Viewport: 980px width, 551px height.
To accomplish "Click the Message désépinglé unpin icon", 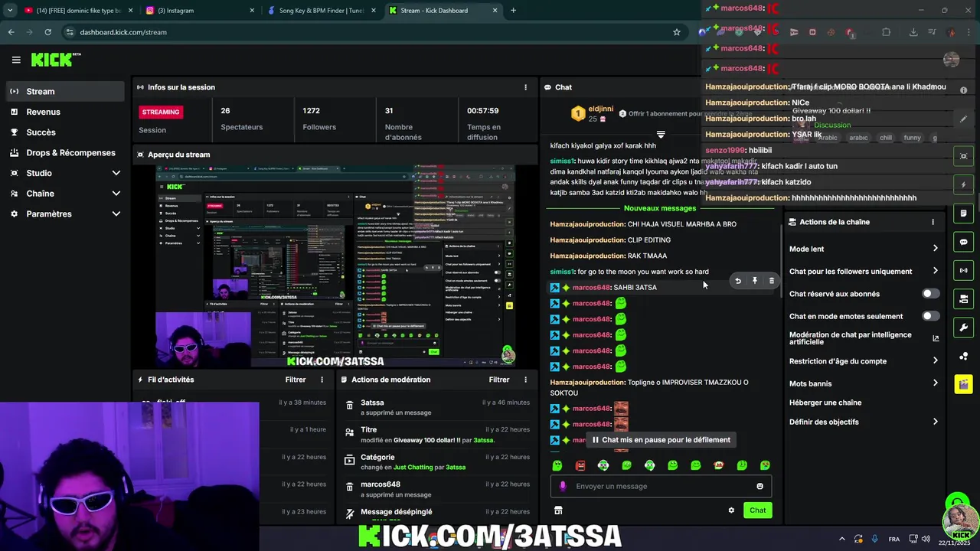I will coord(350,513).
